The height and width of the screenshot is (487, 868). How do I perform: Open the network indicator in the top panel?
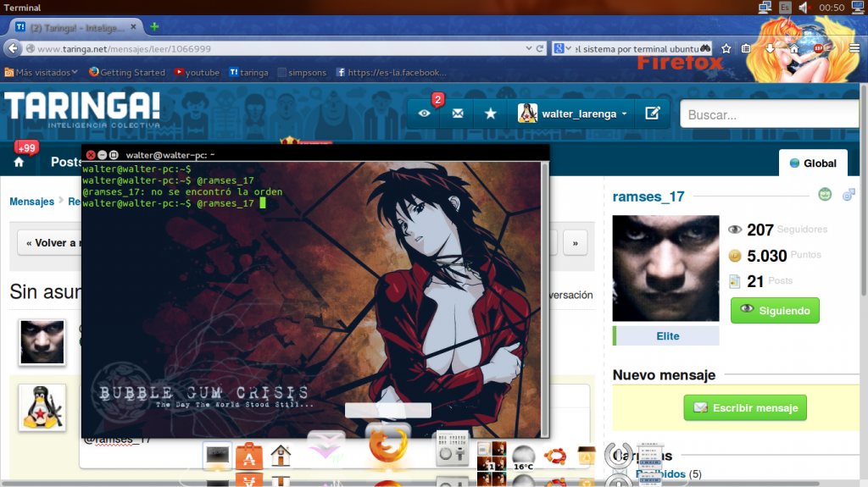pos(765,7)
